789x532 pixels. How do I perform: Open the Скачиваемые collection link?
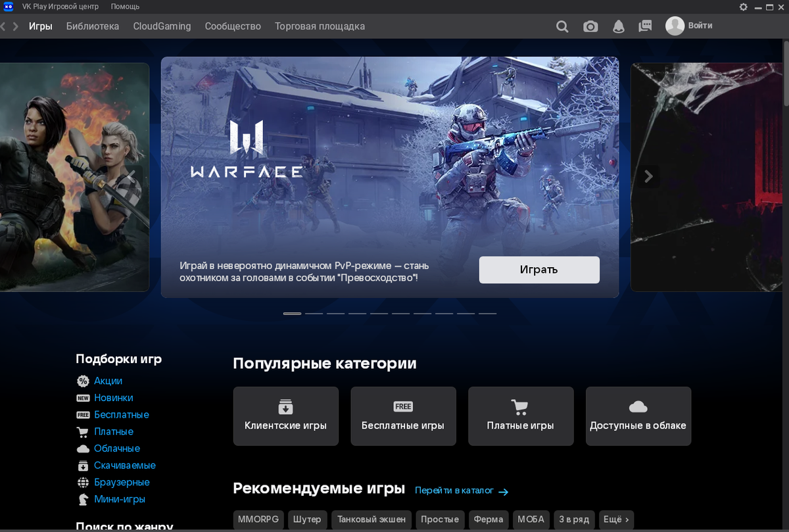pos(125,466)
